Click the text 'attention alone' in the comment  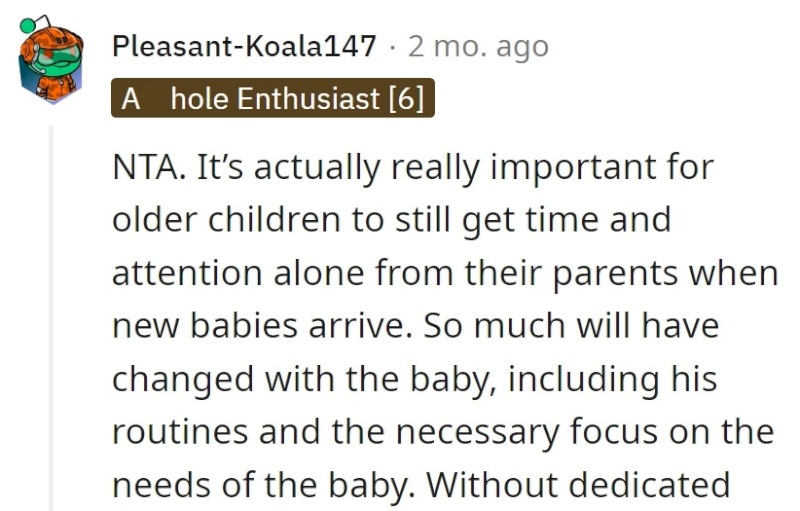tap(238, 273)
